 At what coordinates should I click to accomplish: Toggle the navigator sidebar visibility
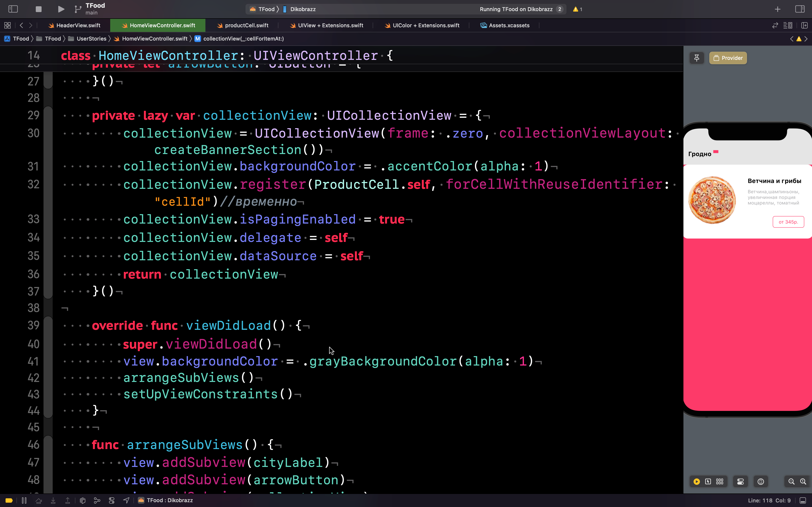coord(13,9)
